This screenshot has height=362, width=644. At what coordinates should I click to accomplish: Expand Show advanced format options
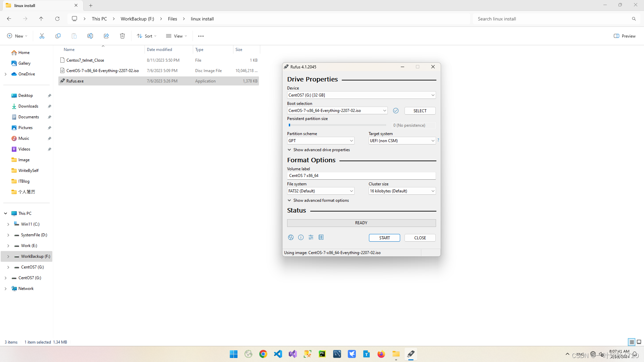(x=318, y=200)
